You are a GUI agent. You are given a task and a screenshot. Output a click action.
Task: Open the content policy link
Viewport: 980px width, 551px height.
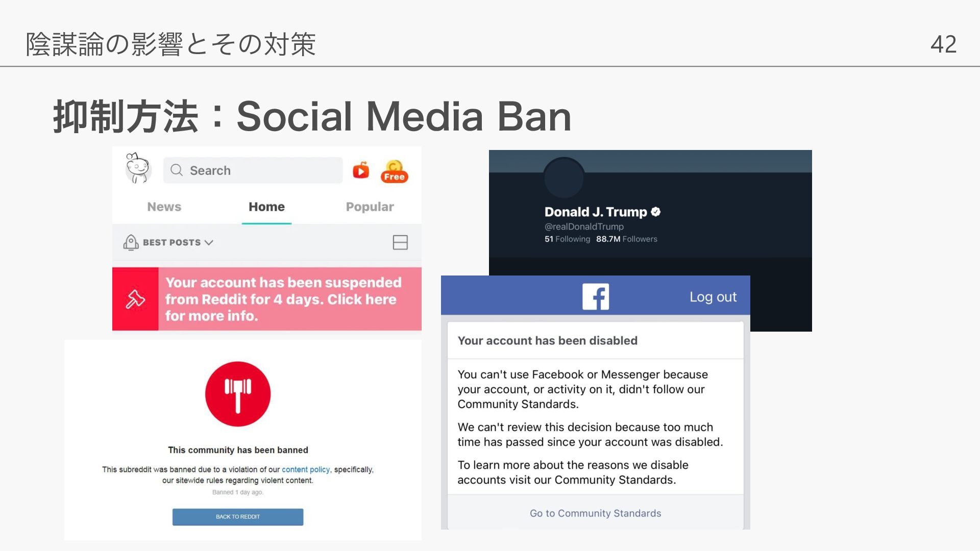(306, 469)
